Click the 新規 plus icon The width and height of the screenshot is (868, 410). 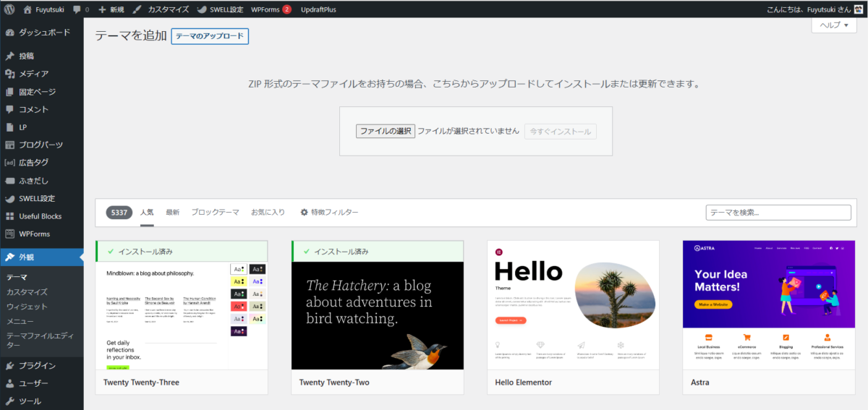coord(102,9)
